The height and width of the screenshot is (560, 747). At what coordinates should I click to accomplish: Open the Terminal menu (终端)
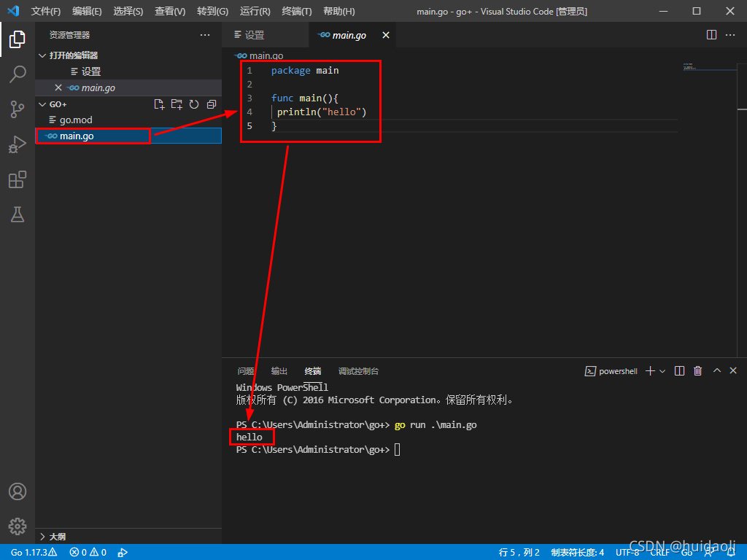tap(296, 12)
